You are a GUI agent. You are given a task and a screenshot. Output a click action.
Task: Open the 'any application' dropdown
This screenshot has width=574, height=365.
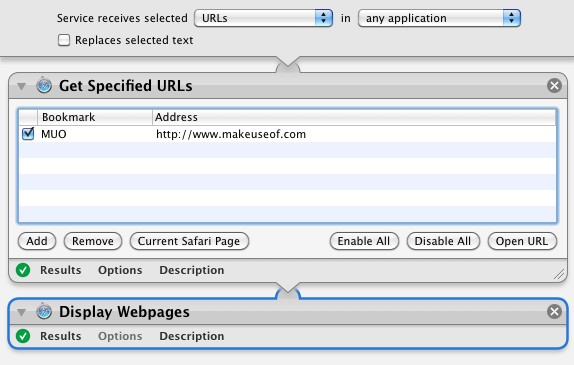pyautogui.click(x=439, y=18)
